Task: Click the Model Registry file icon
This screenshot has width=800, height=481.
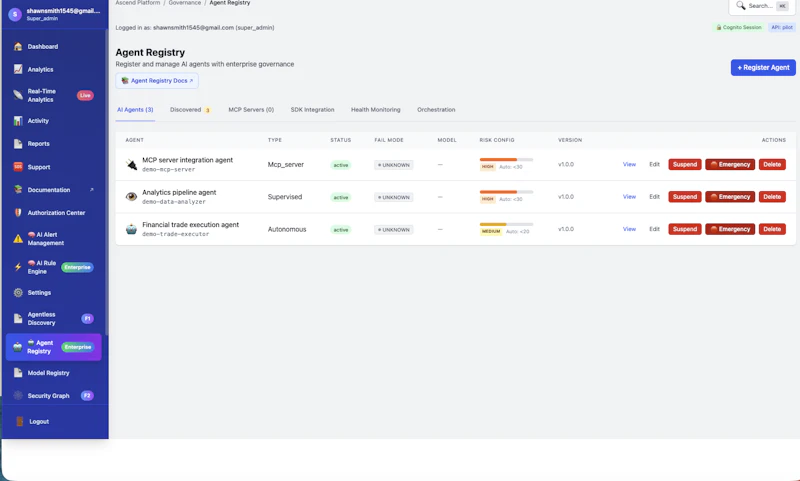Action: [18, 373]
